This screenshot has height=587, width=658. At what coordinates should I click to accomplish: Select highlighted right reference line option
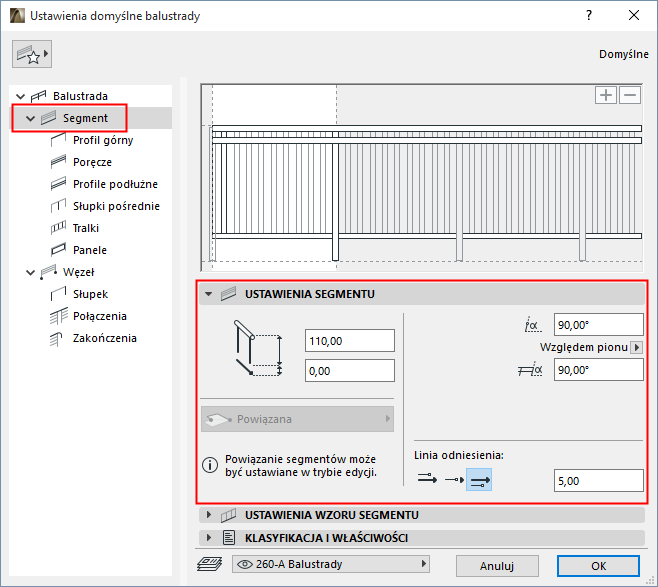point(479,479)
